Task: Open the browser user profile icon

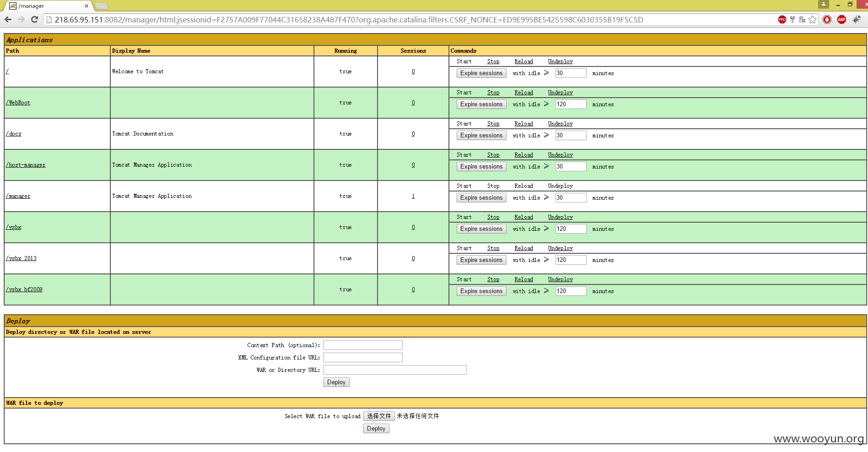Action: click(x=824, y=4)
